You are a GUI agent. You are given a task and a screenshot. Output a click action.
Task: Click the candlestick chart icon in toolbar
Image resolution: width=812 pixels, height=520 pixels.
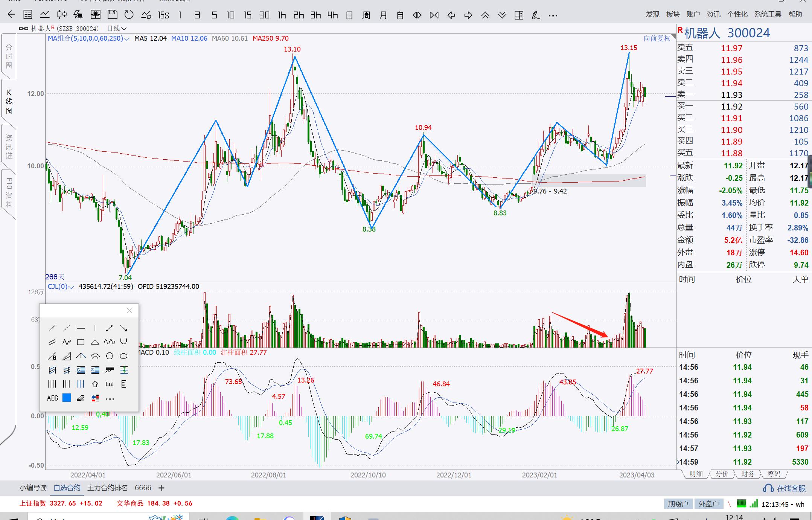tap(61, 15)
